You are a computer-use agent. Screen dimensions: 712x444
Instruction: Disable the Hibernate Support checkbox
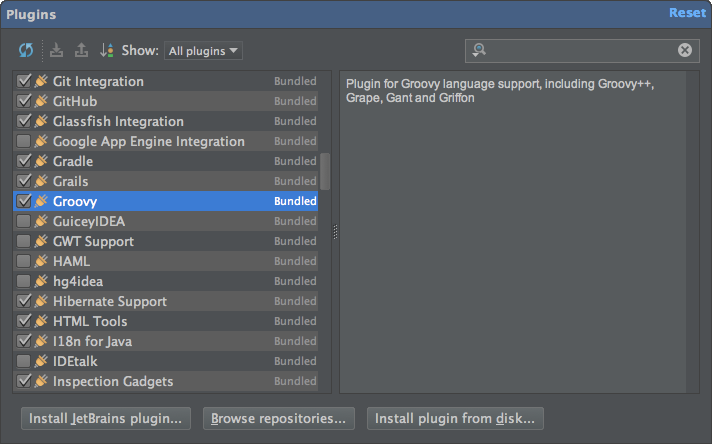24,301
